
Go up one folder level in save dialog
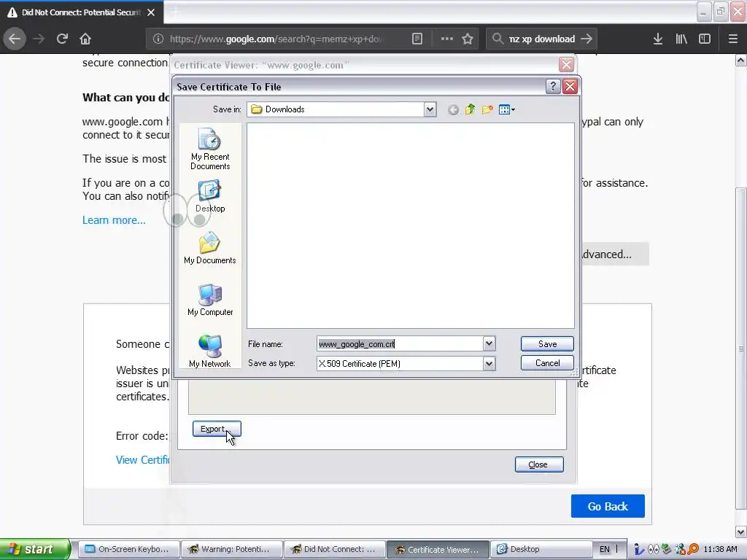[471, 109]
